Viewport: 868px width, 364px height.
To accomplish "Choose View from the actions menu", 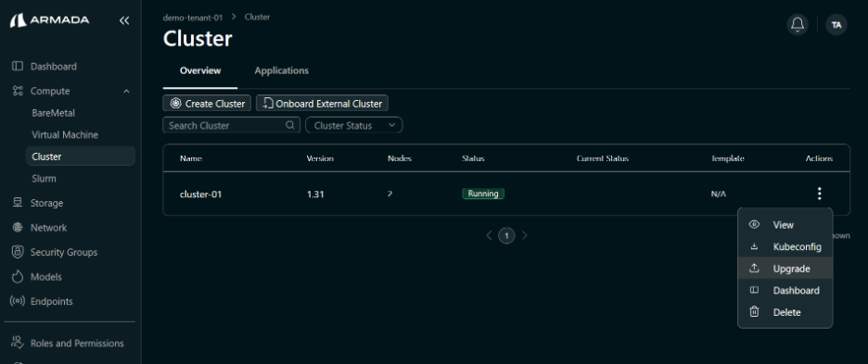I will [x=785, y=224].
